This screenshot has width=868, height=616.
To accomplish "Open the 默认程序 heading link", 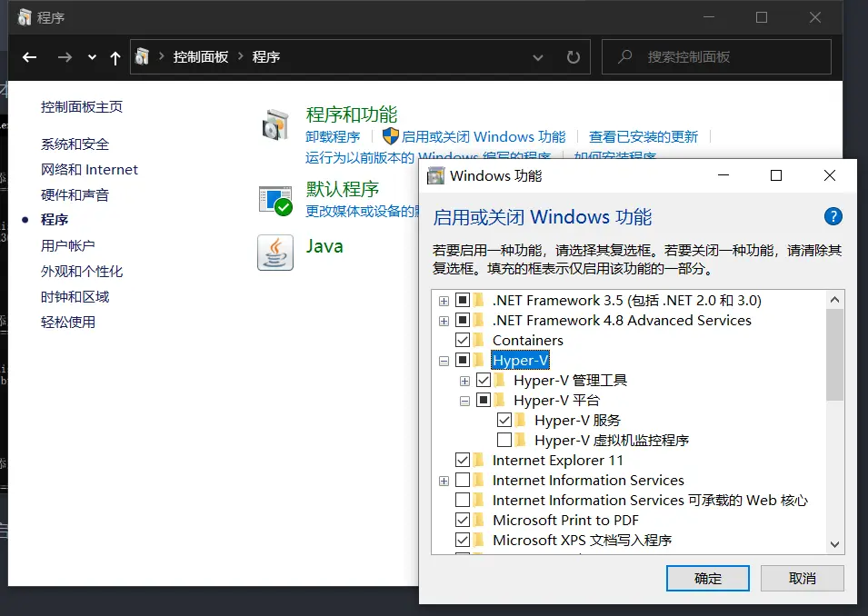I will [342, 189].
